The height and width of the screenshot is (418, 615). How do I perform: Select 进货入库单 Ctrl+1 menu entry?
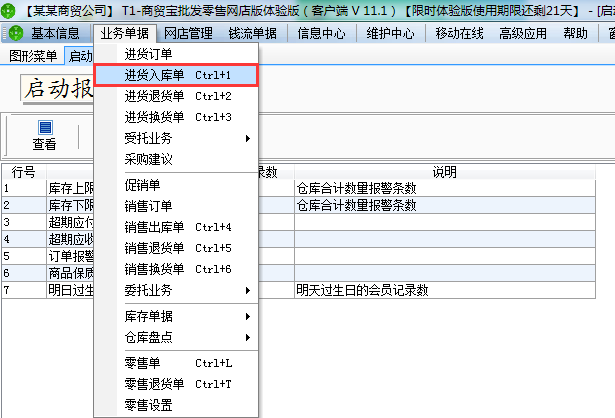[176, 75]
